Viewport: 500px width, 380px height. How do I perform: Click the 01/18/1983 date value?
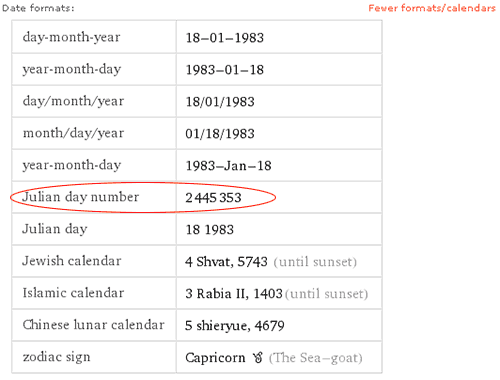tap(220, 134)
